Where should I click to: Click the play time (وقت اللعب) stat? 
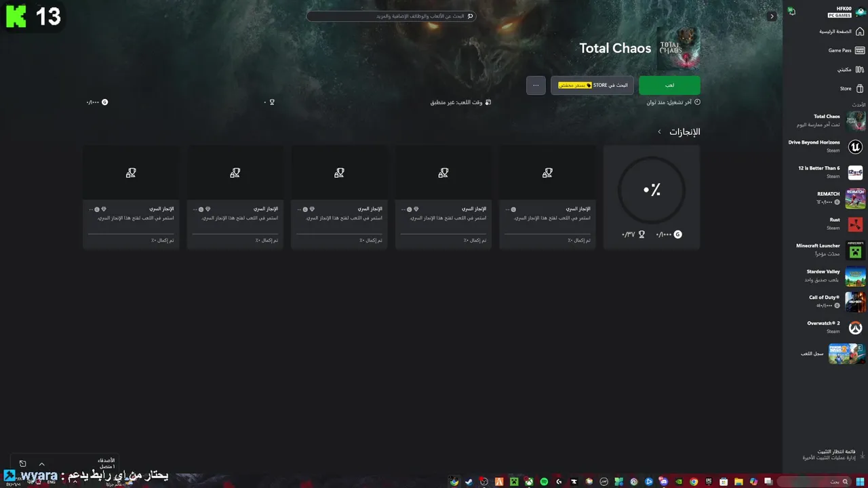coord(460,102)
